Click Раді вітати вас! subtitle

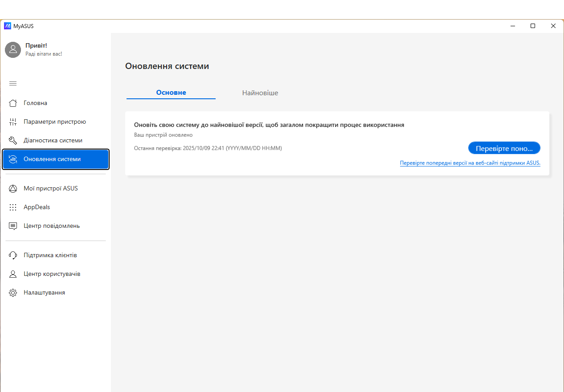tap(44, 54)
